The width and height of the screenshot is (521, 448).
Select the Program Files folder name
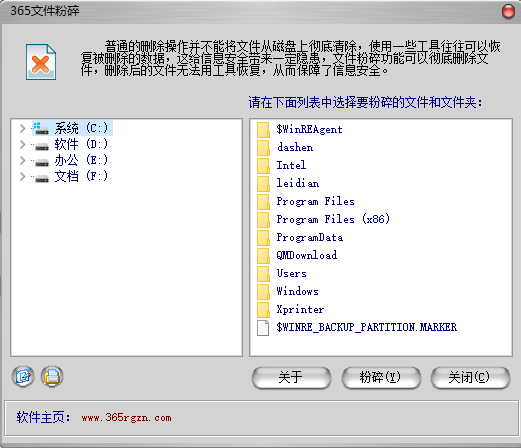point(315,201)
